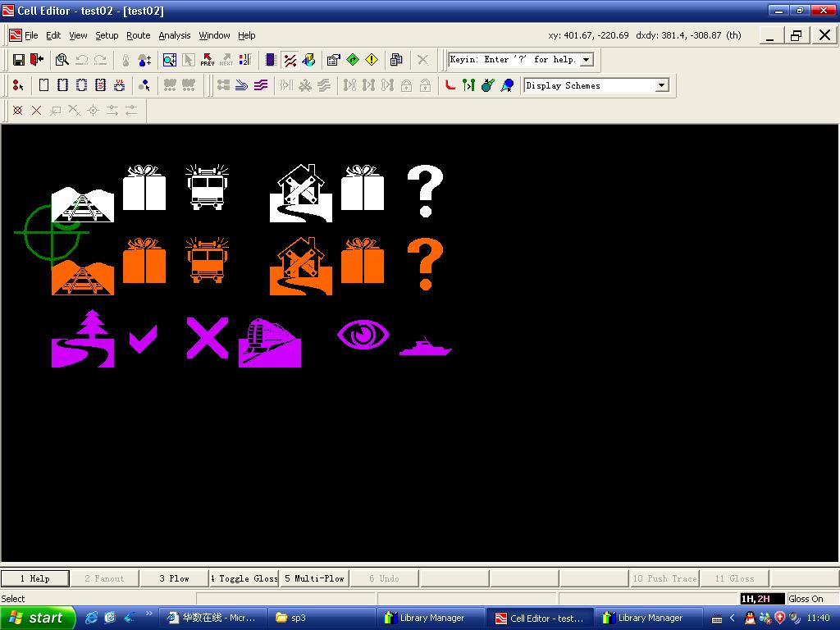Click the 3 Plow function button
Viewport: 840px width, 630px height.
[x=174, y=578]
